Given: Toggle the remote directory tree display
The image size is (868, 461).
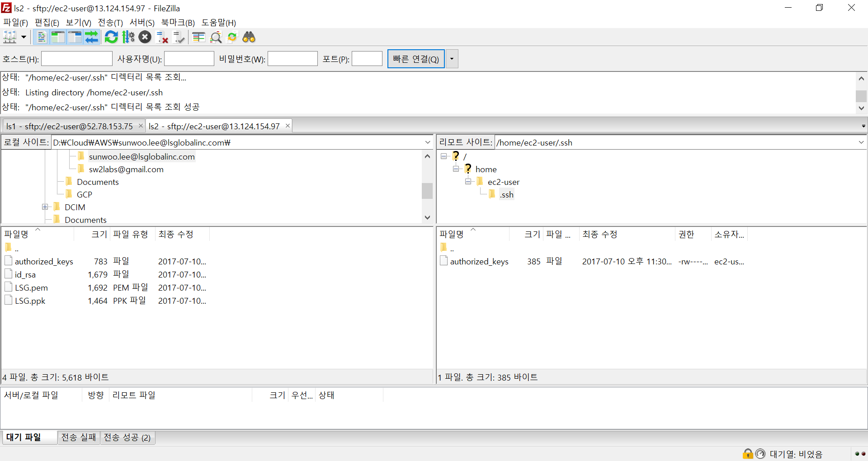Looking at the screenshot, I should click(75, 37).
